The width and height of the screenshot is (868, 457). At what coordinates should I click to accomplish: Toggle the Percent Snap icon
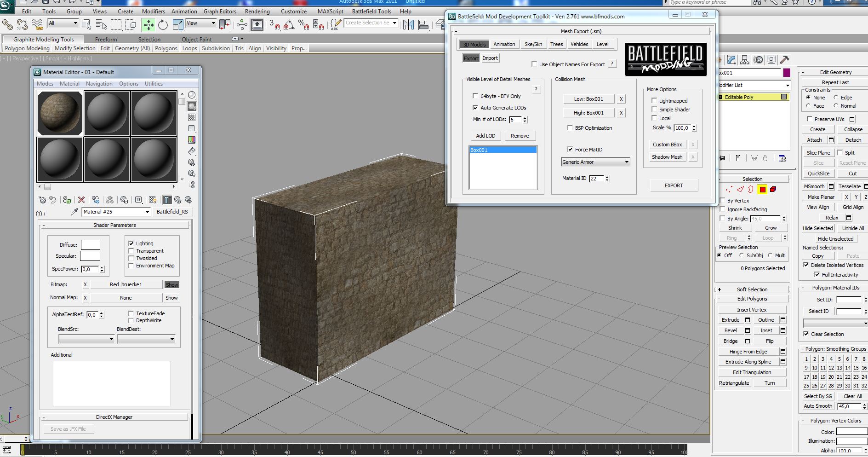[303, 25]
